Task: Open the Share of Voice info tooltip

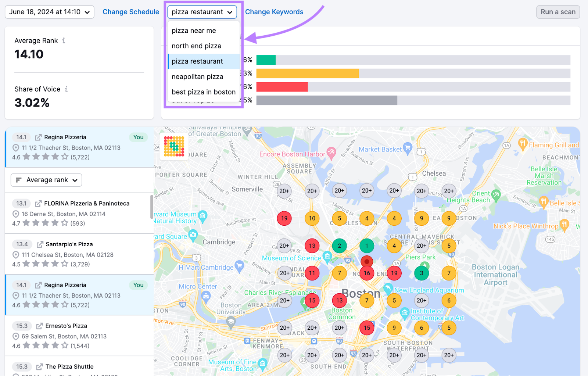Action: pos(67,89)
